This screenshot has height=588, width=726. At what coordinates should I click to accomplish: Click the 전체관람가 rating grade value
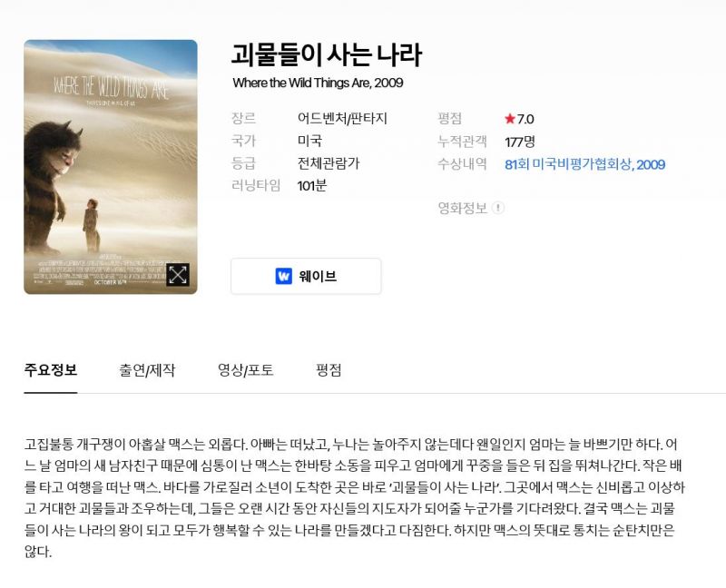[329, 163]
